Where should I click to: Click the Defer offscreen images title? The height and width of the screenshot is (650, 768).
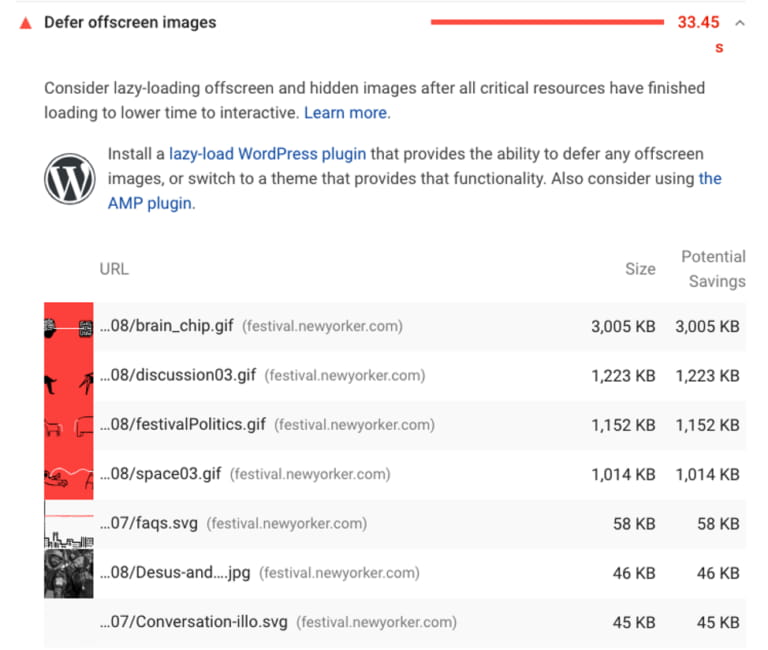[x=130, y=22]
